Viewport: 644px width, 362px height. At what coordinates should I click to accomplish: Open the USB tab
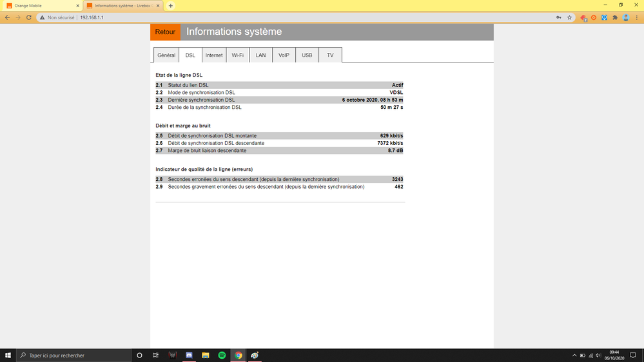pyautogui.click(x=307, y=55)
